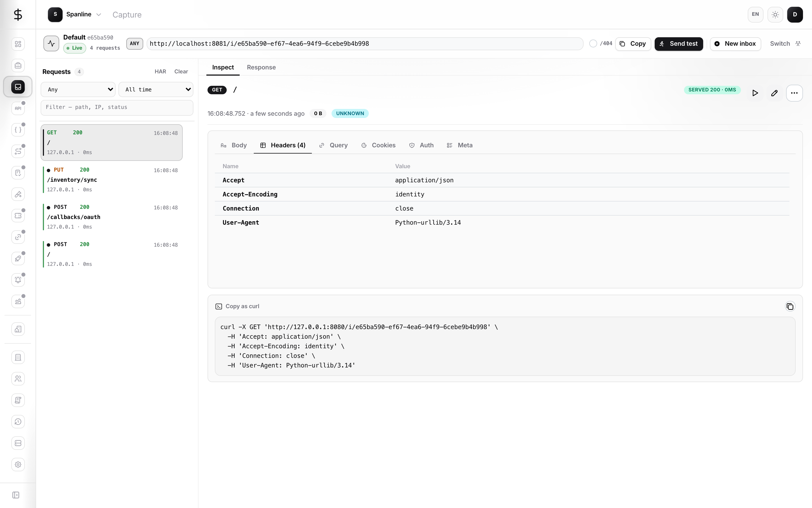Open the ticket sidebar icon
The image size is (812, 508).
pos(18,216)
